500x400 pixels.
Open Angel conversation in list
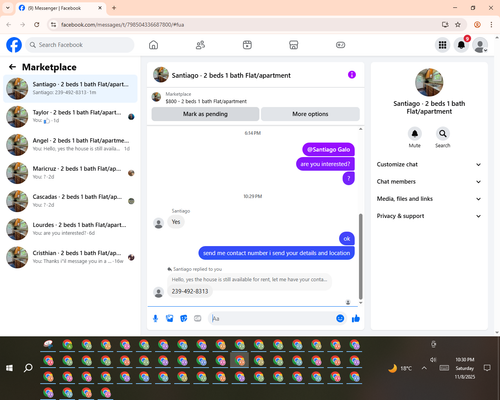coord(70,145)
